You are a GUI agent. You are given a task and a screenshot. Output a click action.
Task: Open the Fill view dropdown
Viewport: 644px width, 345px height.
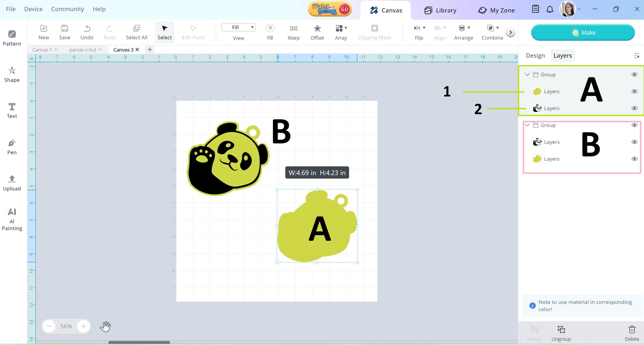coord(238,27)
